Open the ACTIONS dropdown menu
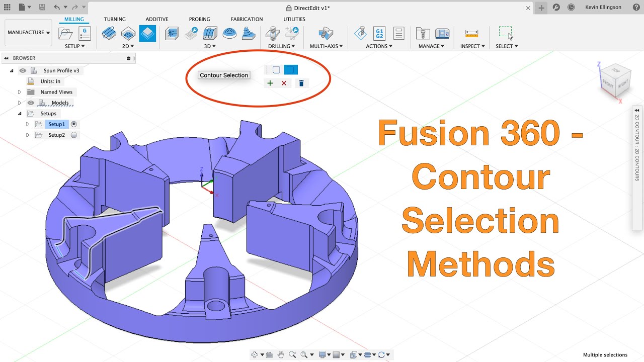 click(x=379, y=46)
